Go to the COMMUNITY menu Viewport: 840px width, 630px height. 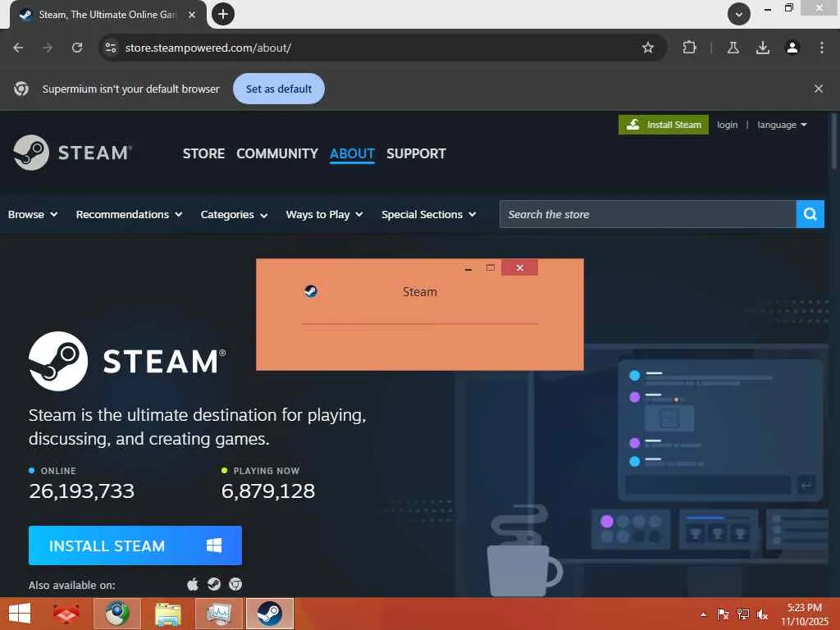click(x=277, y=153)
